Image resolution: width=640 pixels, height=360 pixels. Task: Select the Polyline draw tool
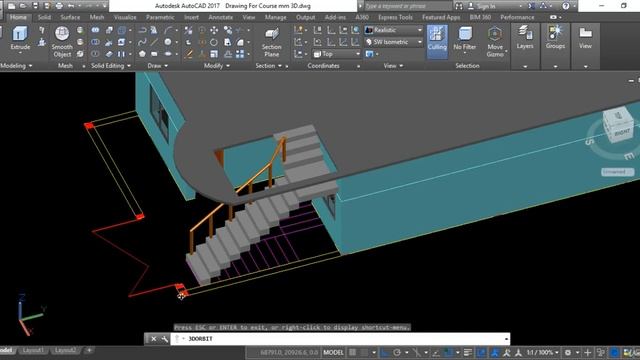coord(142,30)
